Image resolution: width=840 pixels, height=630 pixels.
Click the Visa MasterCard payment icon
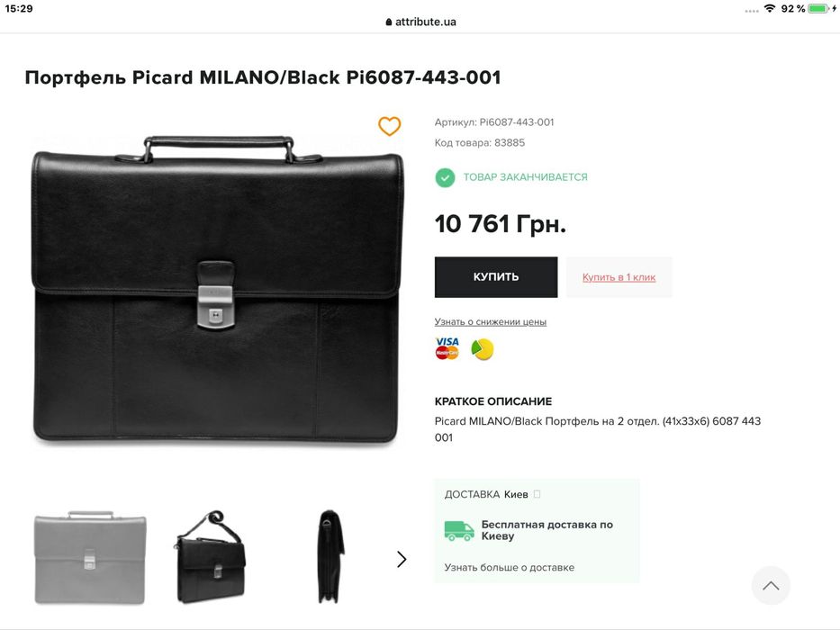[x=447, y=348]
